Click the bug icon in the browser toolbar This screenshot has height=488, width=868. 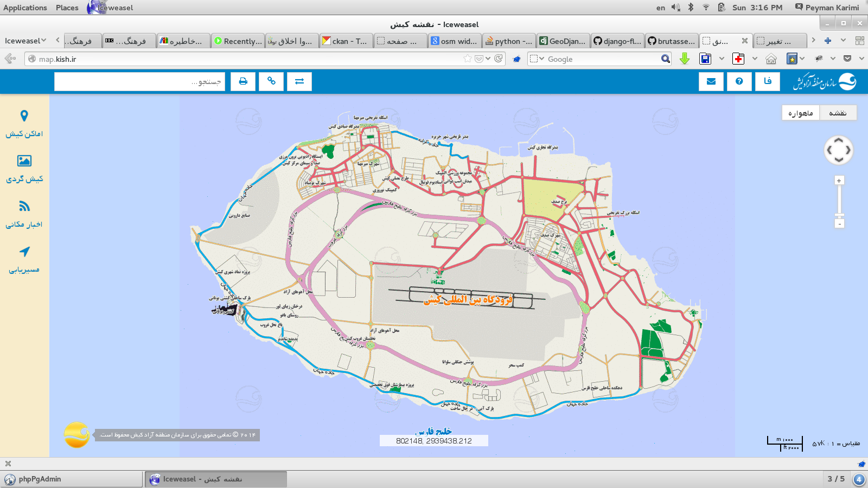(819, 59)
